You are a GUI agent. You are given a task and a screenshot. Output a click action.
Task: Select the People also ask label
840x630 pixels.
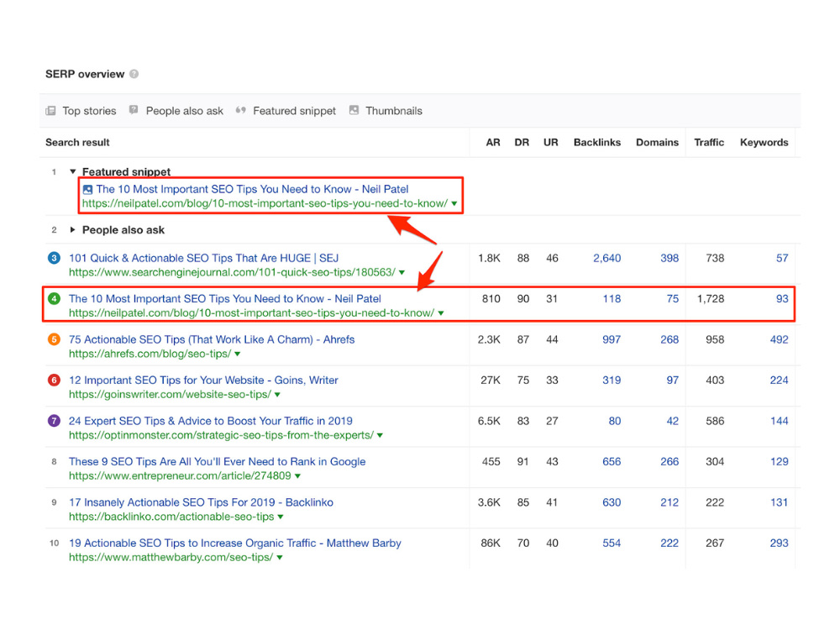pyautogui.click(x=185, y=111)
